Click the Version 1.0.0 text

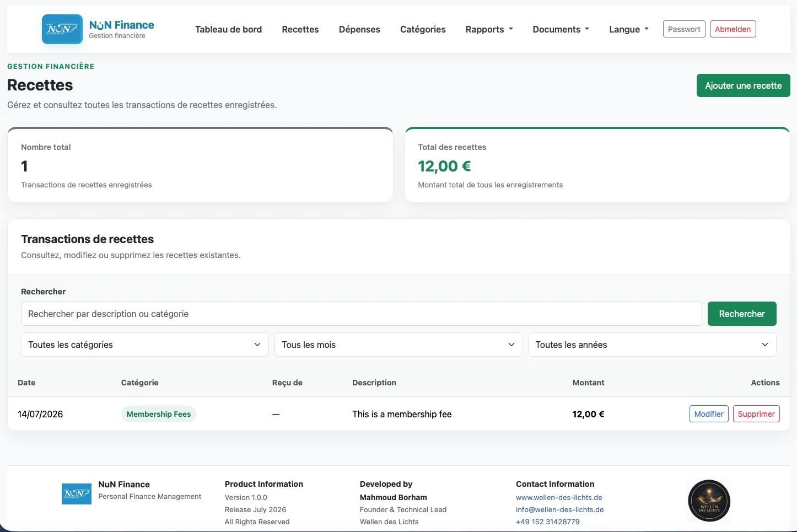point(246,497)
